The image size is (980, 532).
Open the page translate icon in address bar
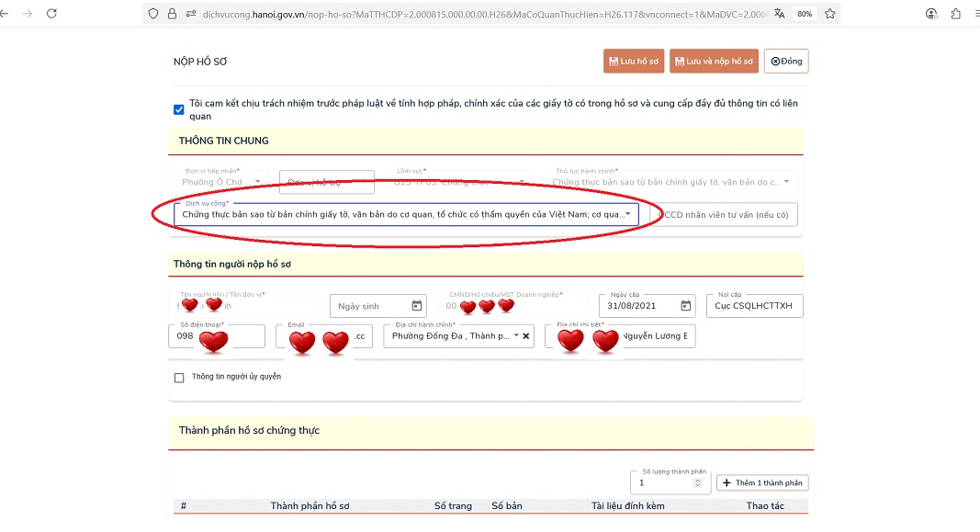tap(780, 14)
